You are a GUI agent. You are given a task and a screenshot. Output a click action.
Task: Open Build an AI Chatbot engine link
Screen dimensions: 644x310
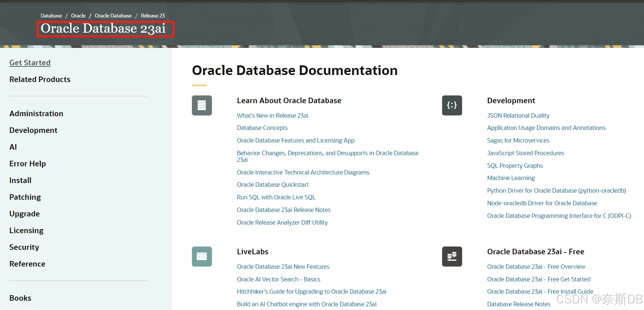[x=307, y=304]
